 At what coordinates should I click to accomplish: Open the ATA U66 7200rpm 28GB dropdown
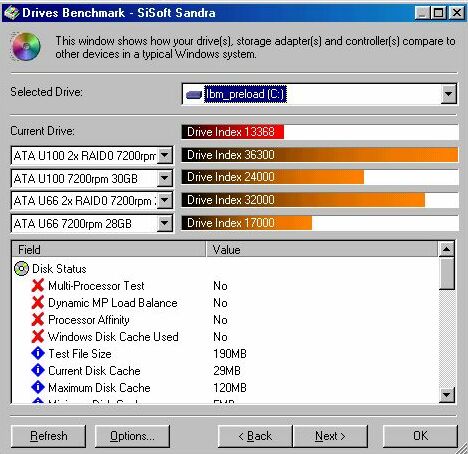[x=165, y=223]
